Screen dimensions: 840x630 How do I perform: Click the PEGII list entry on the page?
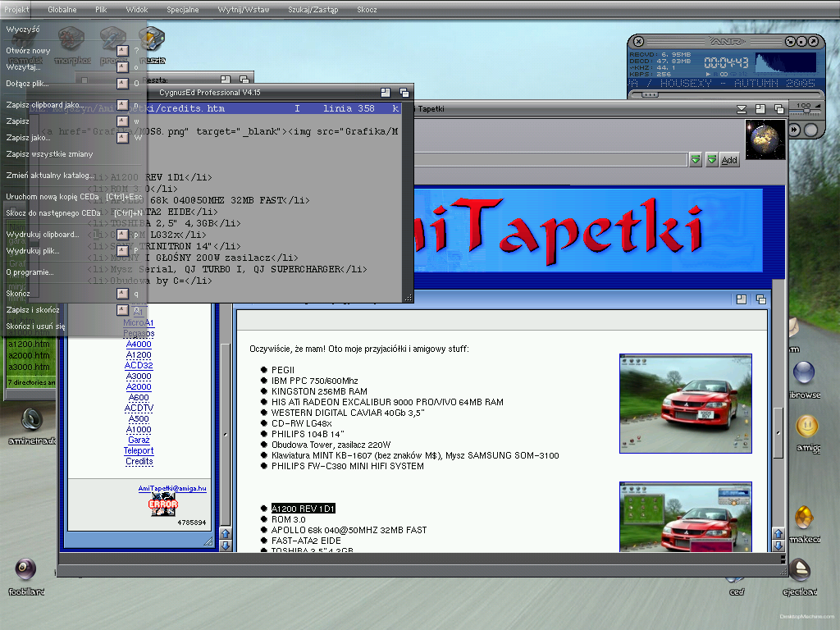click(x=283, y=370)
